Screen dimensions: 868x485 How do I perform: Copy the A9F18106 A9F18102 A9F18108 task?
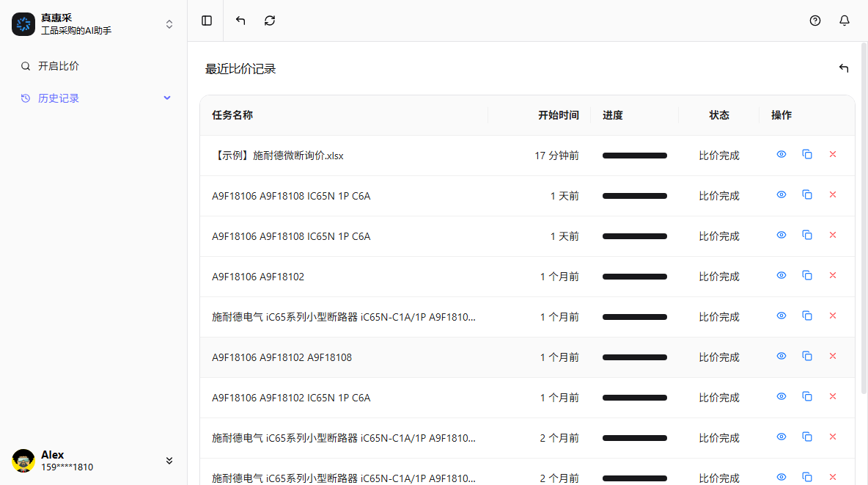point(807,356)
